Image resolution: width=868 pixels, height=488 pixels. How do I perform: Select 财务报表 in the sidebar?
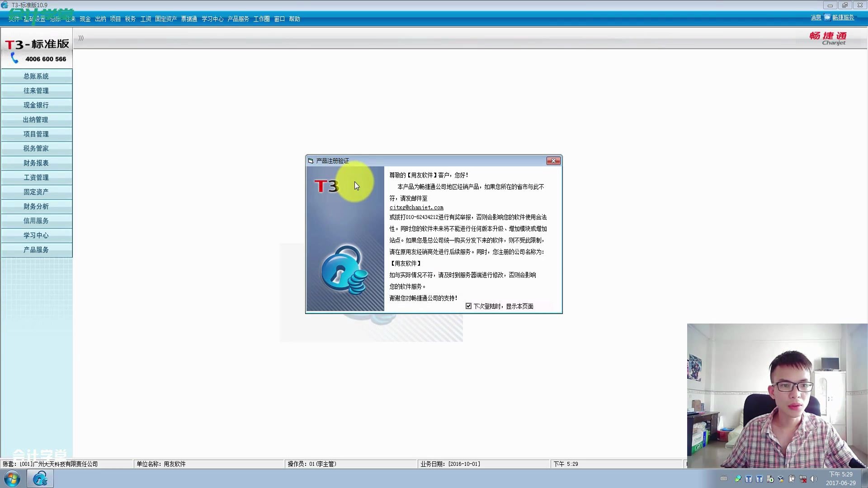[x=36, y=163]
